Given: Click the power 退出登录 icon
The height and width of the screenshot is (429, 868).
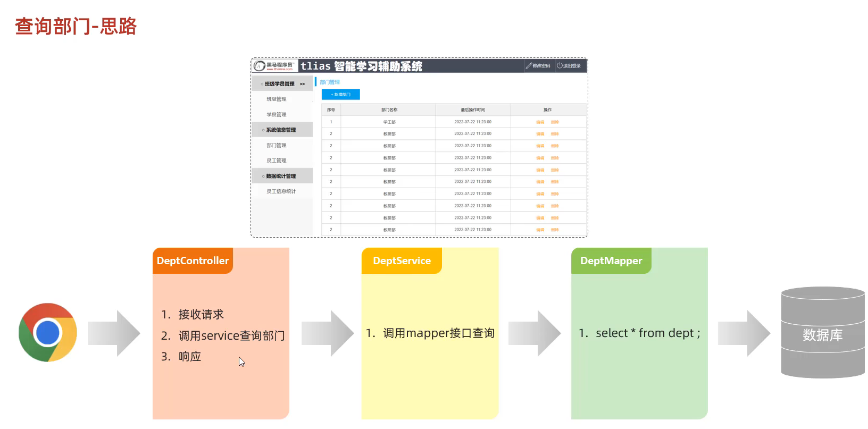Looking at the screenshot, I should 560,66.
